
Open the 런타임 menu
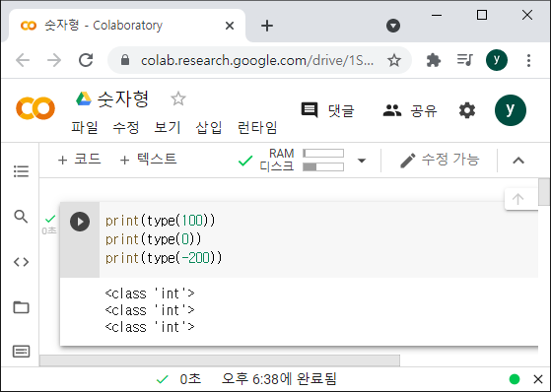[x=257, y=127]
